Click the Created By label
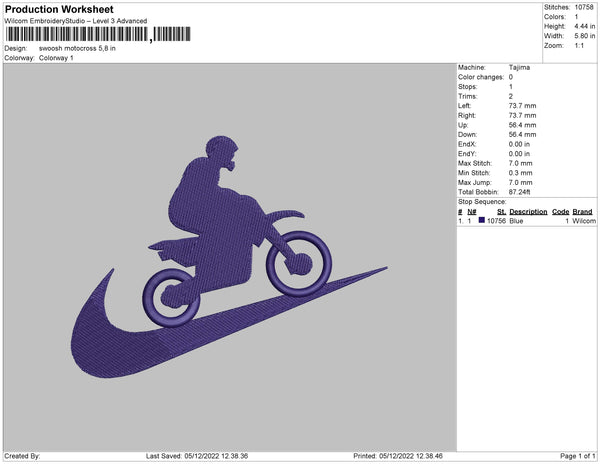600x464 pixels. point(22,456)
